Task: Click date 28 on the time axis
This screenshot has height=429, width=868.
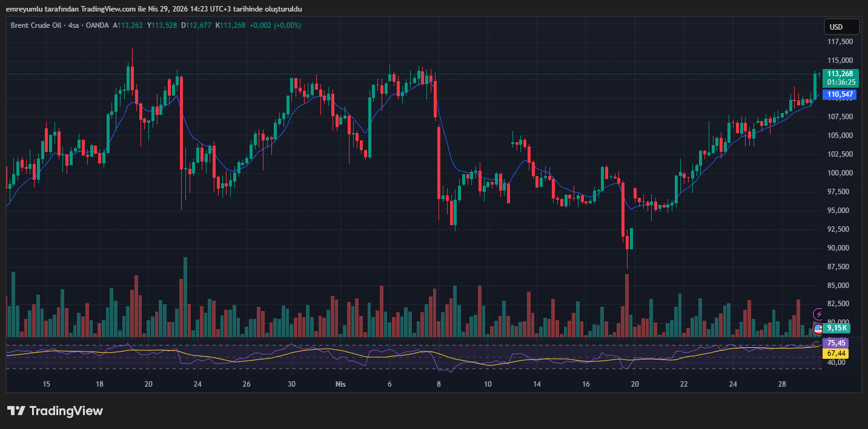Action: 782,384
